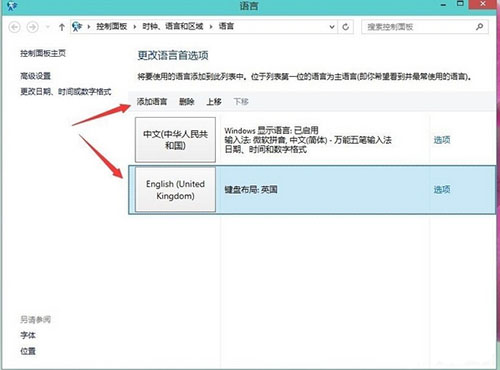Open 字体 link under 另请参阅
The height and width of the screenshot is (370, 500).
[28, 335]
